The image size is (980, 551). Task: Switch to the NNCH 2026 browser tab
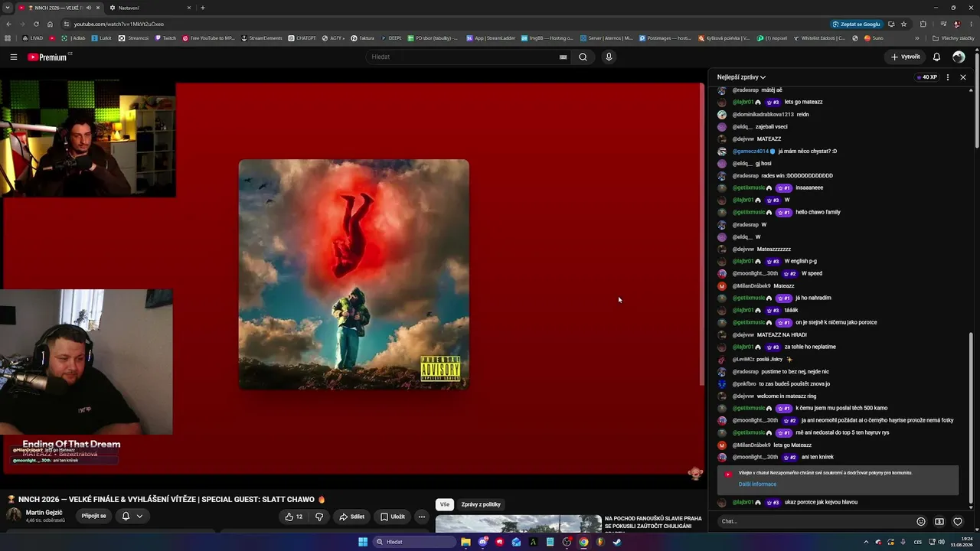pos(60,8)
